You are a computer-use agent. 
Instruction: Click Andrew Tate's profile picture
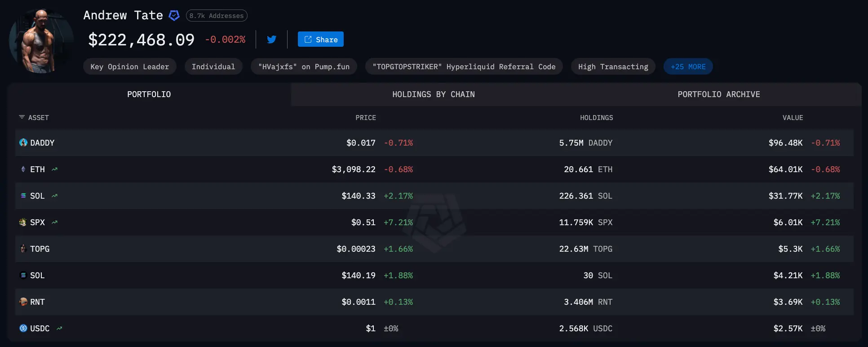click(41, 40)
